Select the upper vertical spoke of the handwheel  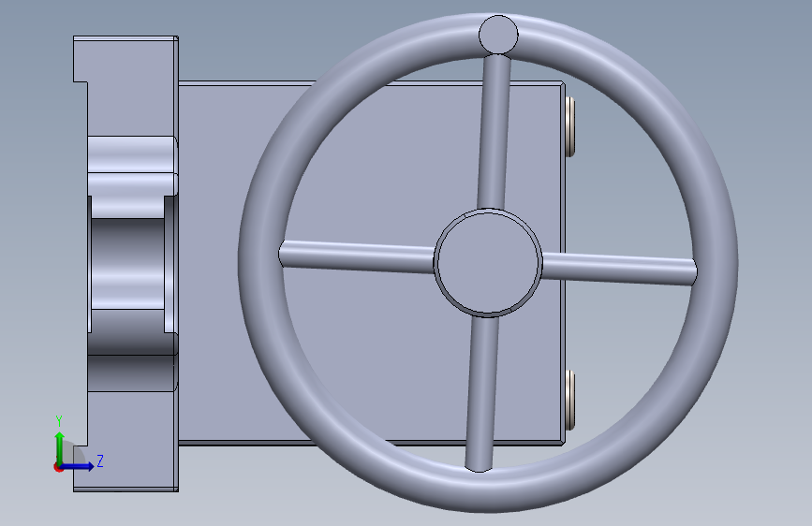coord(495,132)
